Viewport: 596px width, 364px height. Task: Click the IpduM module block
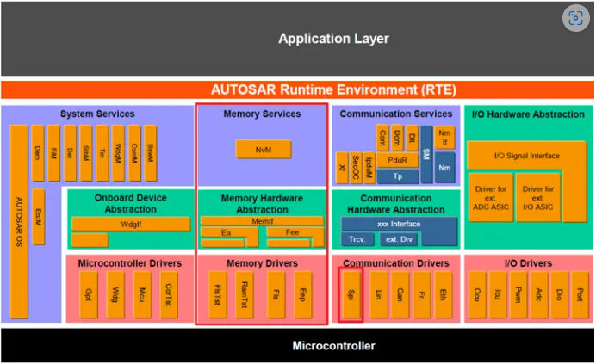[x=369, y=168]
